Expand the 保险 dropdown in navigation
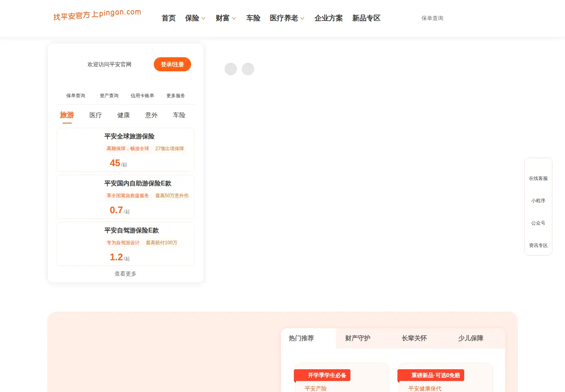This screenshot has height=392, width=565. tap(195, 18)
